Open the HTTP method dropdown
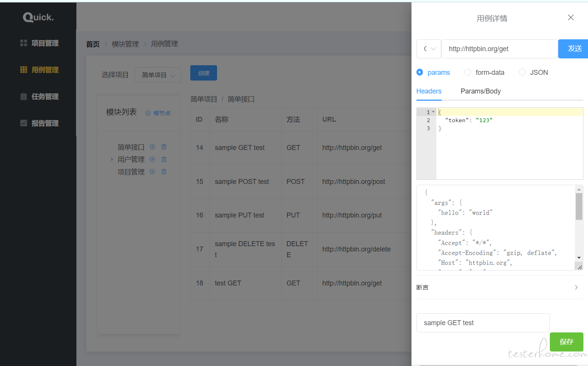 (429, 49)
